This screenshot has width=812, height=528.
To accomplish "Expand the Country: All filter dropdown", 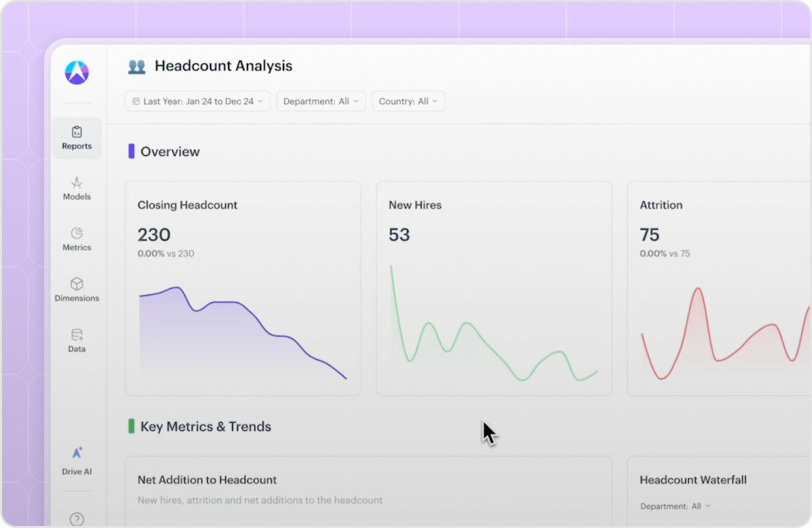I will point(408,101).
